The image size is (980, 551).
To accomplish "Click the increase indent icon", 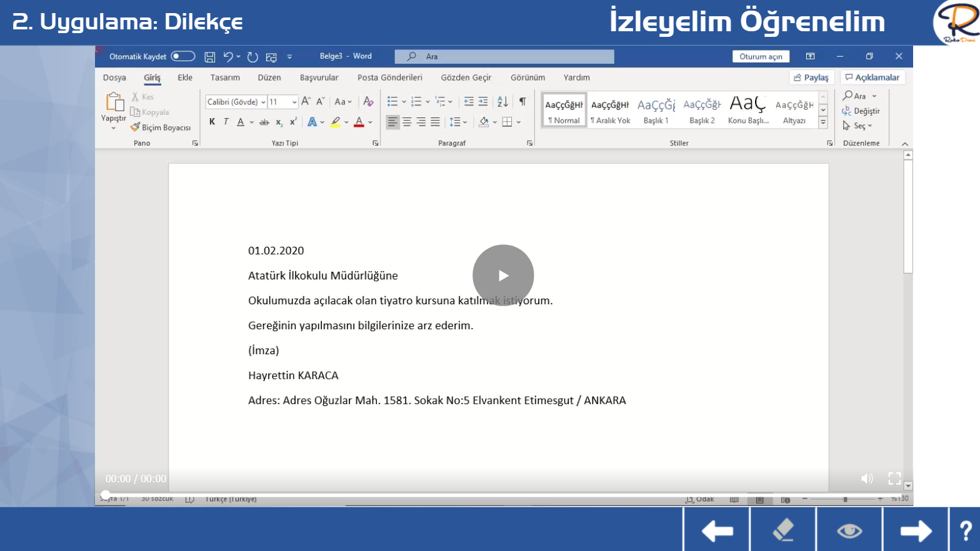I will (483, 101).
